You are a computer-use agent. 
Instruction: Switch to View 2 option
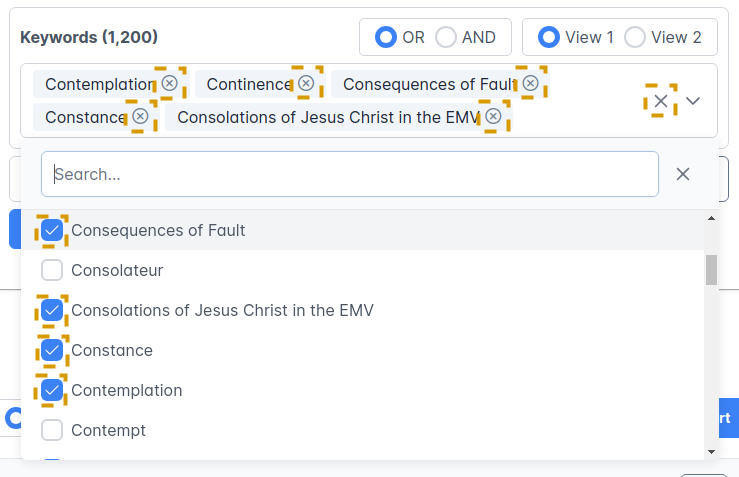(x=635, y=37)
